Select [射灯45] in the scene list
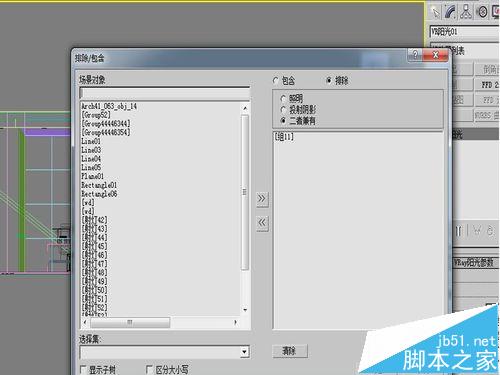Viewport: 500px width, 375px height. [x=95, y=246]
